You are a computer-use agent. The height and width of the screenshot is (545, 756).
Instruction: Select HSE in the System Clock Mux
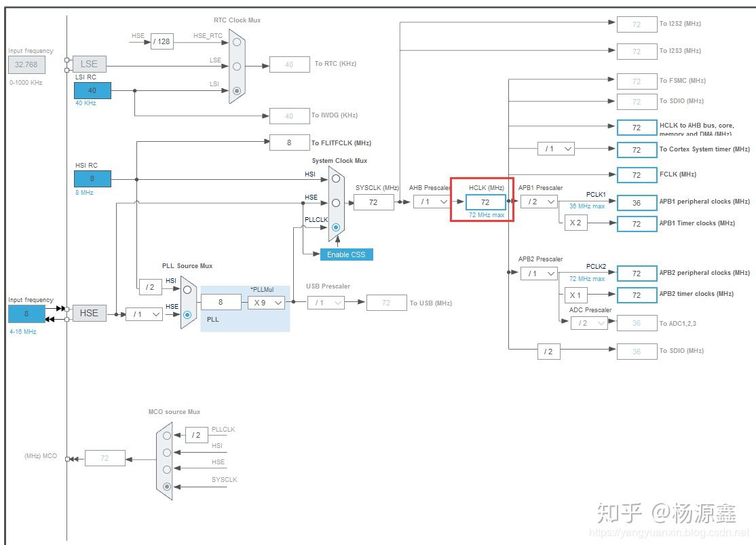click(x=336, y=202)
